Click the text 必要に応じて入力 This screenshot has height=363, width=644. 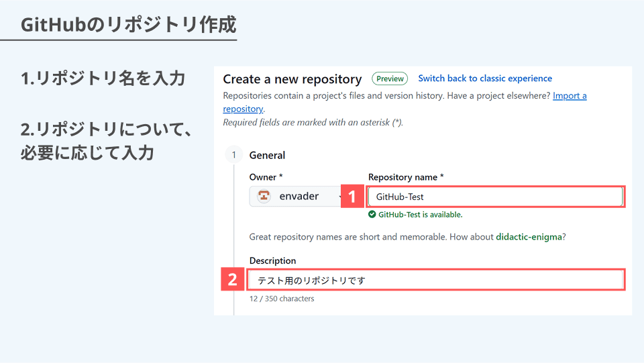(x=87, y=153)
